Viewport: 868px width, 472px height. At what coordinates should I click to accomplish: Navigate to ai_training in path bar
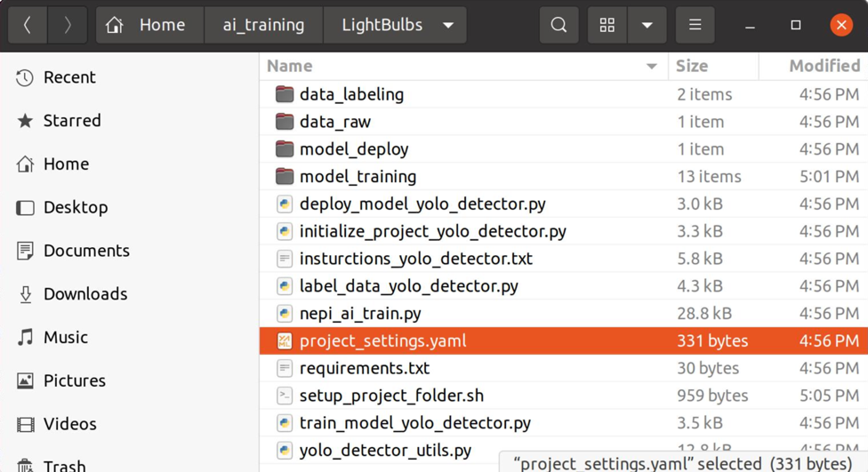263,26
